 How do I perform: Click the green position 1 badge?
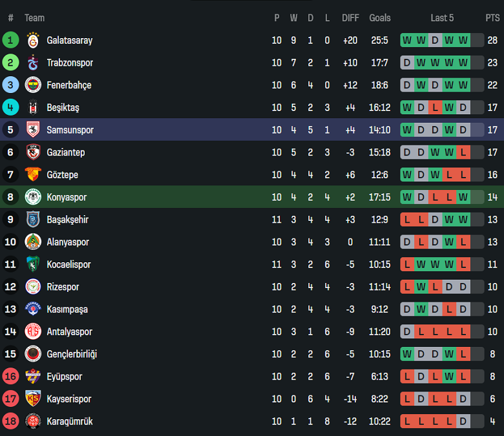pyautogui.click(x=11, y=40)
